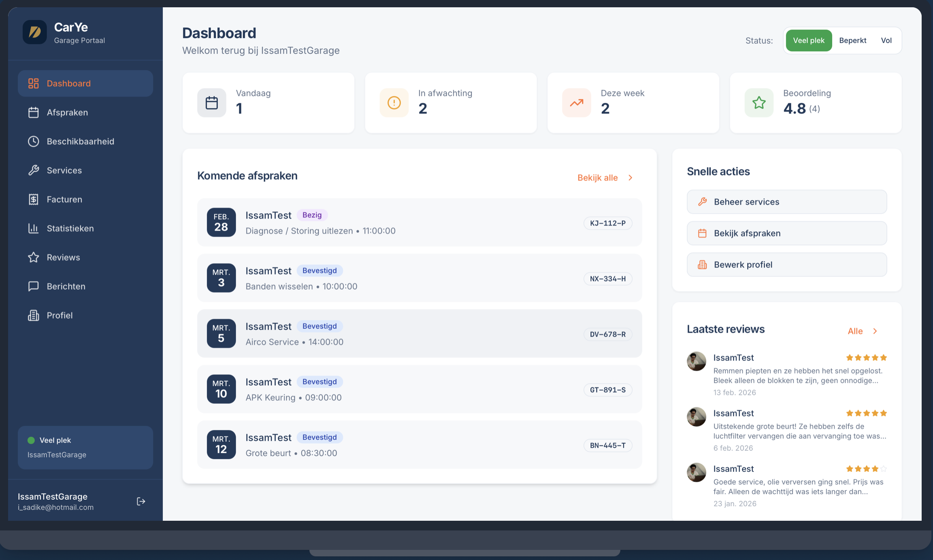Open Beschikbaarheid via the clock icon
This screenshot has width=933, height=560.
(x=34, y=141)
